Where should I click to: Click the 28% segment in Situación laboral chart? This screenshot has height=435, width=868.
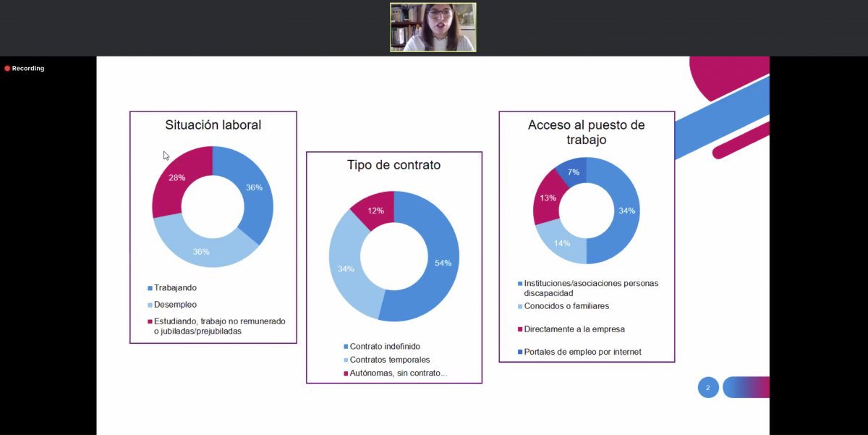[x=177, y=178]
